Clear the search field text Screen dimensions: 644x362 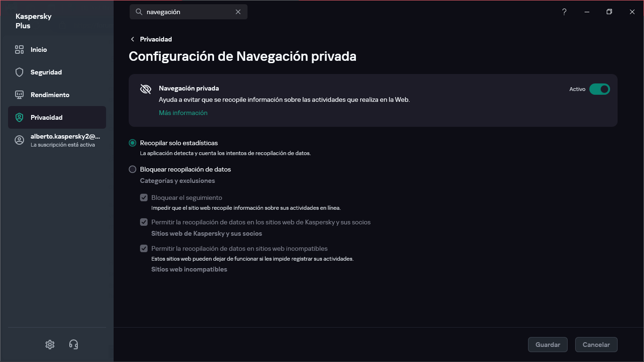pos(238,12)
